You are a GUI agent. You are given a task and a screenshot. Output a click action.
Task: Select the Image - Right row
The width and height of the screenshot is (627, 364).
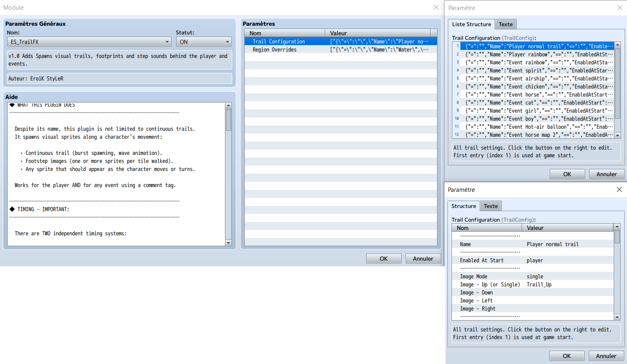pos(533,308)
